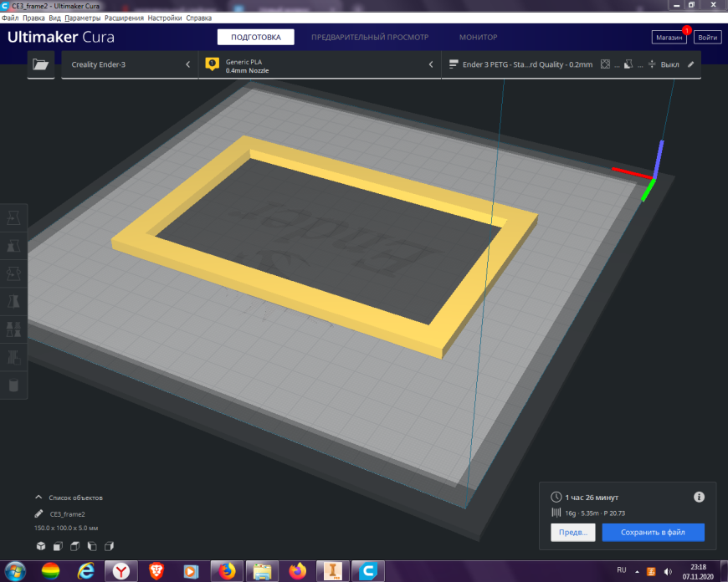Viewport: 728px width, 582px height.
Task: Click the profile layers icon
Action: 454,64
